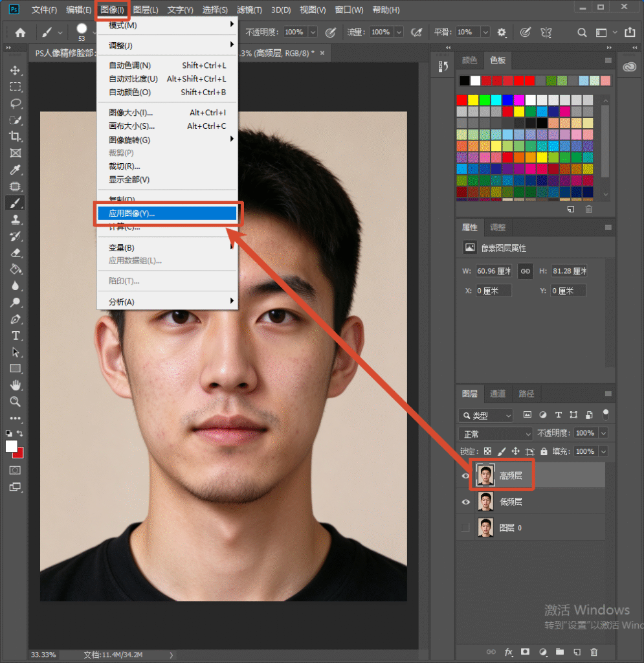Switch to the 调整 tab
This screenshot has height=663, width=644.
[x=498, y=227]
